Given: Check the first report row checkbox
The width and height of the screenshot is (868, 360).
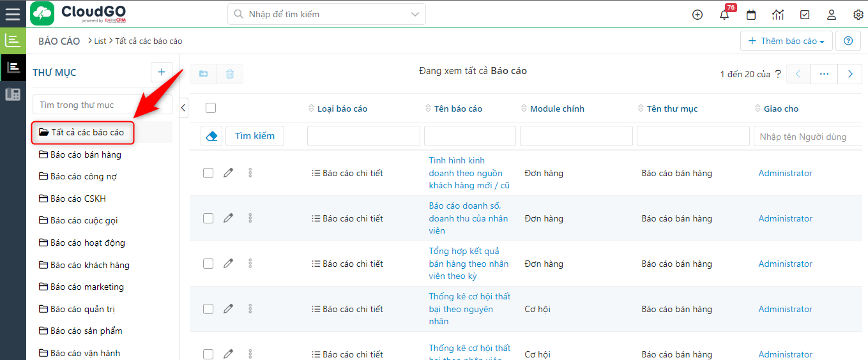Looking at the screenshot, I should point(208,173).
